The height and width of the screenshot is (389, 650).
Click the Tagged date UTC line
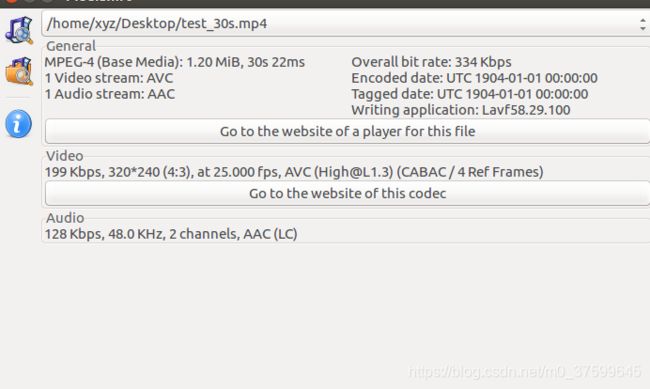tap(469, 94)
